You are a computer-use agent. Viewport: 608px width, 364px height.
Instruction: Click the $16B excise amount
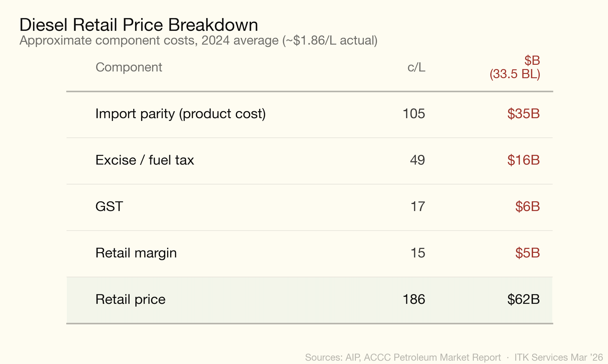tap(523, 160)
